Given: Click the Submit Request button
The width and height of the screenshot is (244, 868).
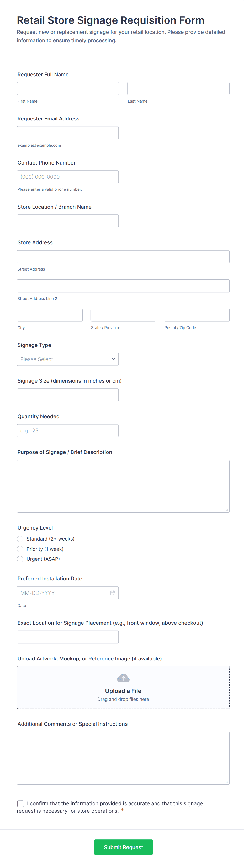Looking at the screenshot, I should pos(123,847).
